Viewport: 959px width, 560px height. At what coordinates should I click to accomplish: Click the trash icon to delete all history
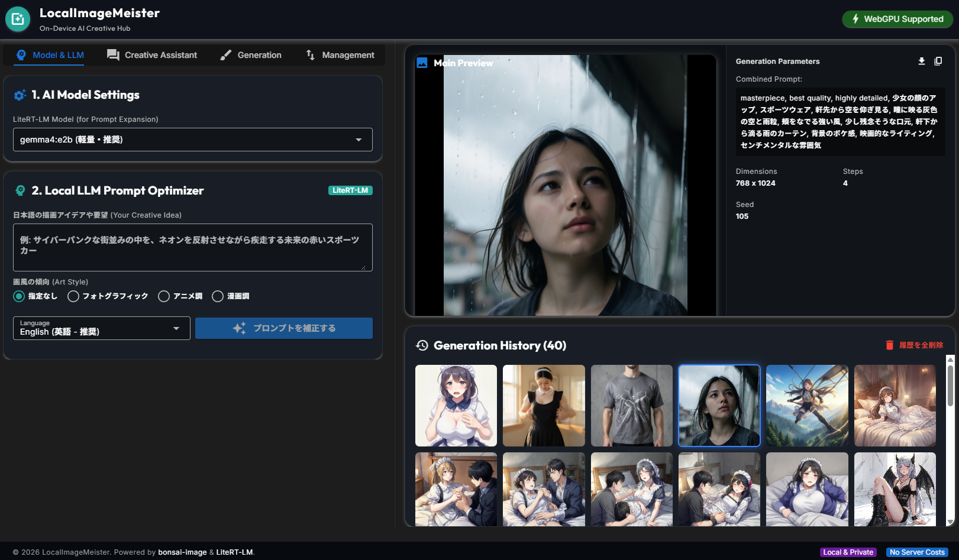889,345
